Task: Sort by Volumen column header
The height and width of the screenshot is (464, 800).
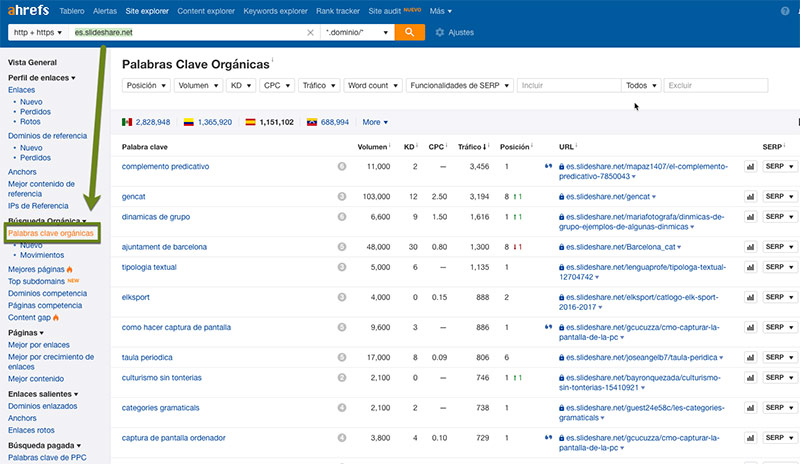Action: point(372,147)
